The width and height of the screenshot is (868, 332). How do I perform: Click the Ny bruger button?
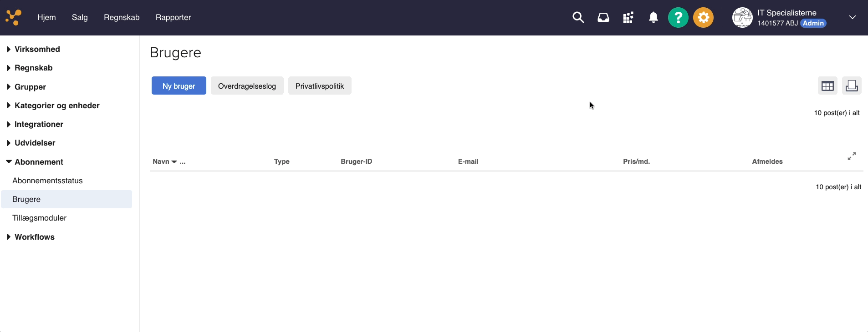click(x=179, y=86)
